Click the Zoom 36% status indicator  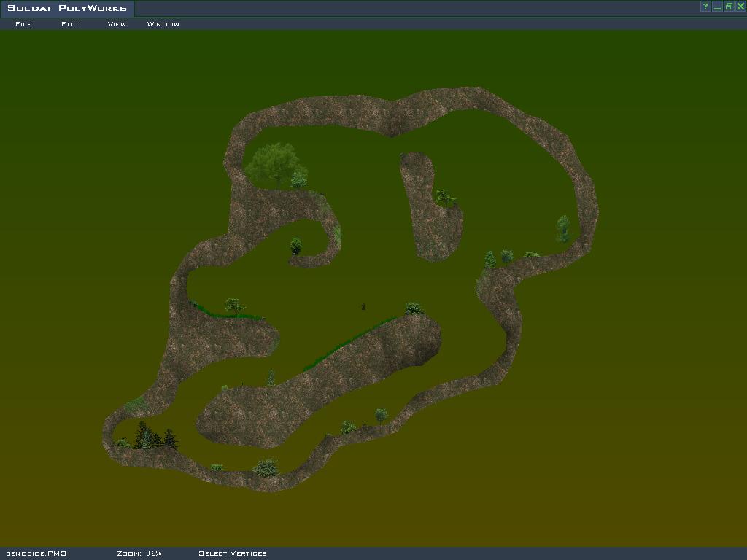tap(139, 553)
